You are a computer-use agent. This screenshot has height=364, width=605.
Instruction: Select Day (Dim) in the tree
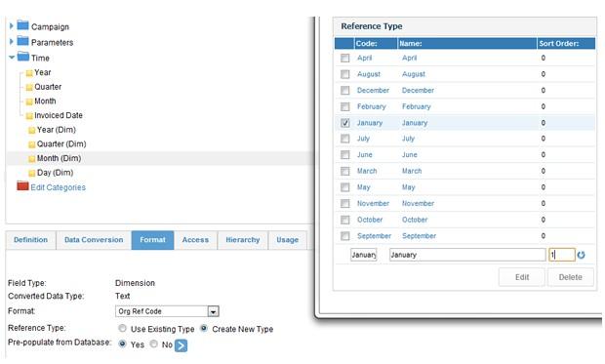point(56,173)
